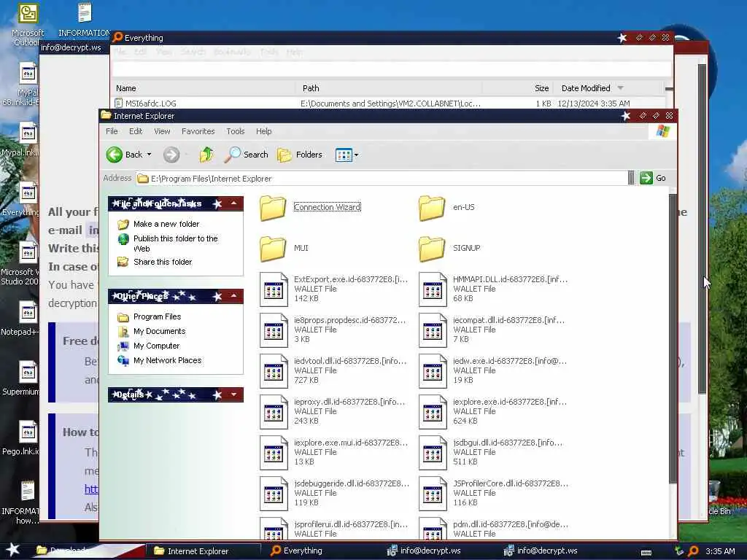Screen dimensions: 747x560
Task: Go to Program Files in Other Places
Action: coord(158,316)
